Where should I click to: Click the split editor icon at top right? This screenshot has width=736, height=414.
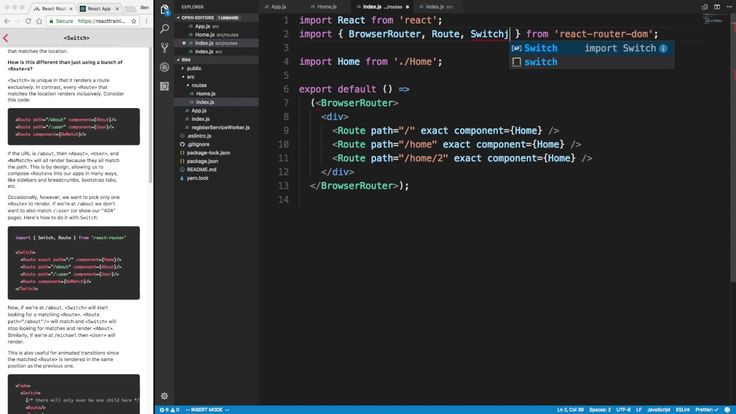coord(717,7)
